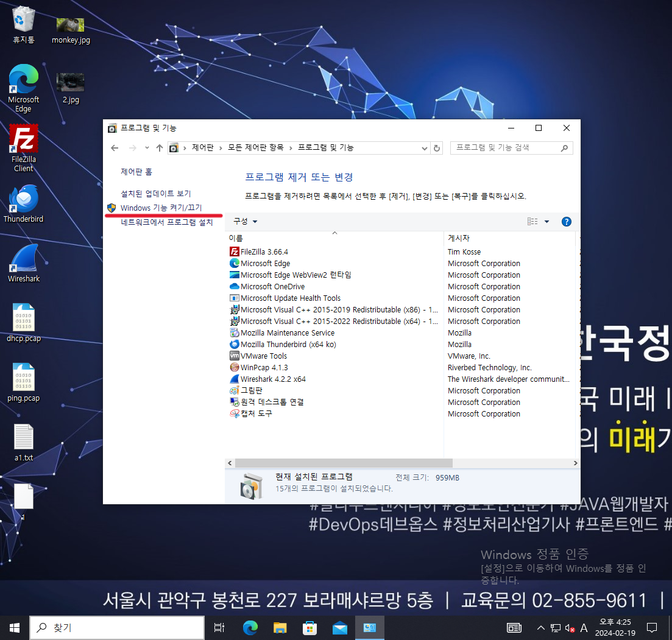Click the horizontal scrollbar thumb

click(344, 463)
